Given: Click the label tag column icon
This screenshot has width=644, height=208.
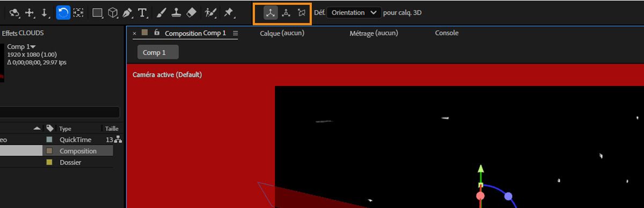Looking at the screenshot, I should pyautogui.click(x=50, y=129).
